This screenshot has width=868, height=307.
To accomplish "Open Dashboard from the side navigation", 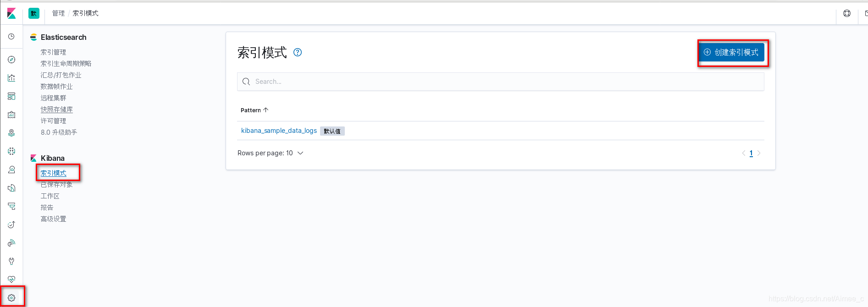I will point(11,96).
